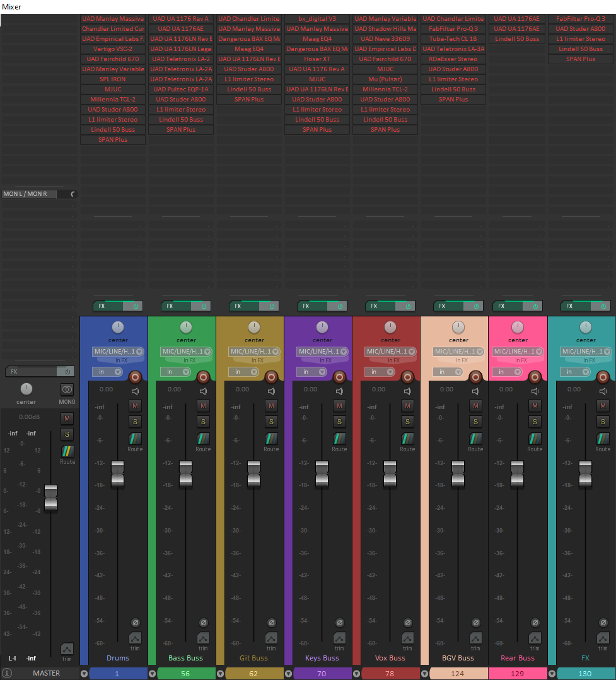Mute the Bass Buss
This screenshot has width=616, height=680.
203,406
